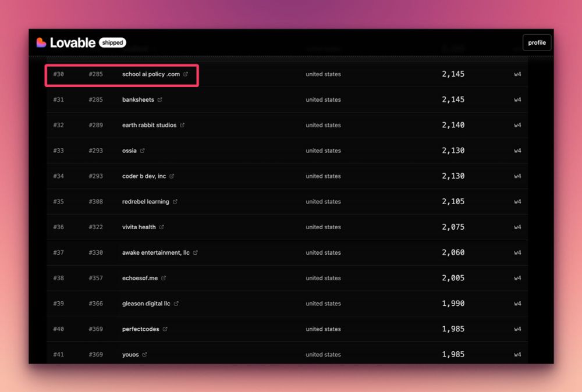Click score 1,990 value

453,304
